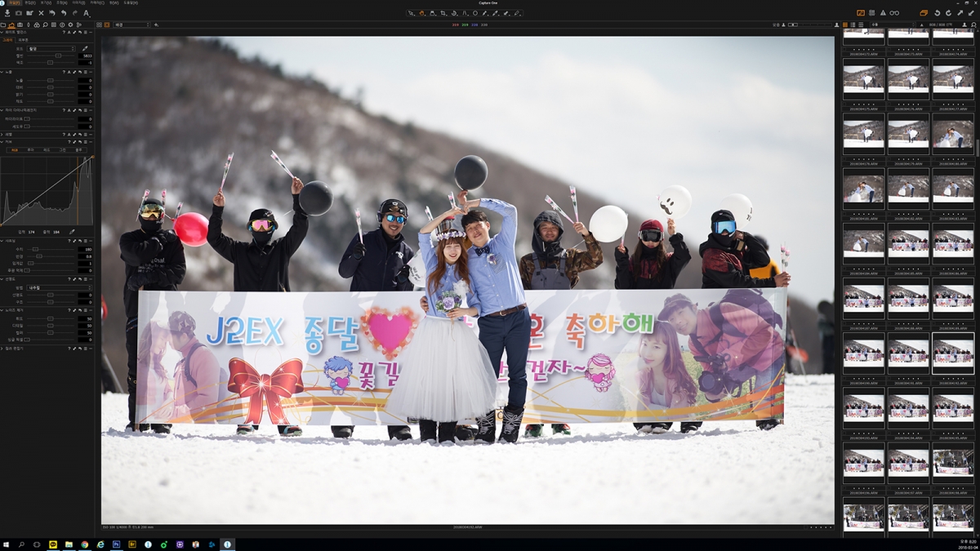Select the 레드 curve channel tab

[47, 150]
